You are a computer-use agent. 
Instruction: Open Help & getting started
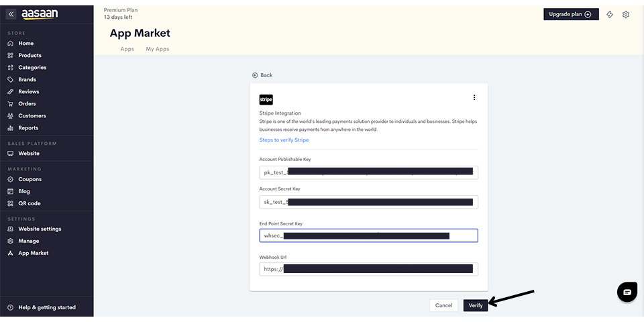(46, 307)
